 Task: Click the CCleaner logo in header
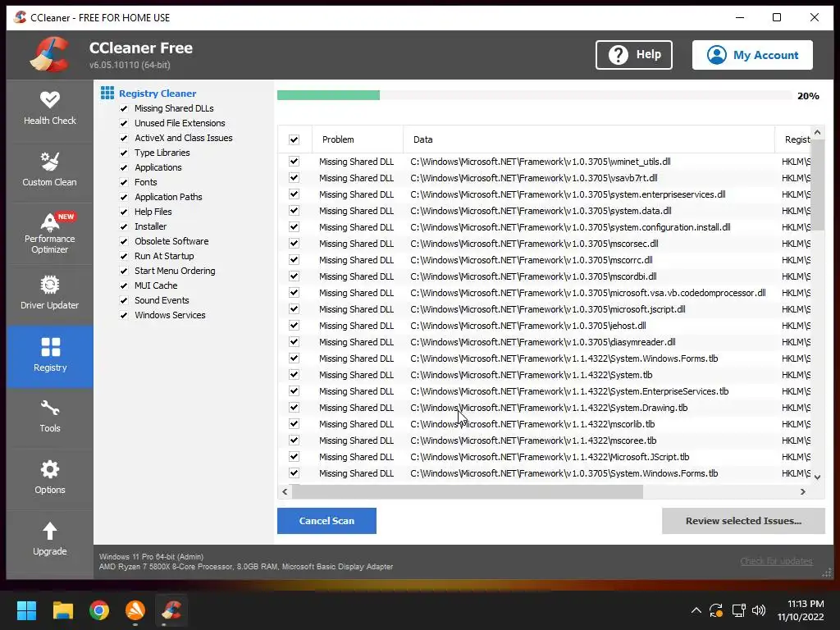tap(50, 54)
